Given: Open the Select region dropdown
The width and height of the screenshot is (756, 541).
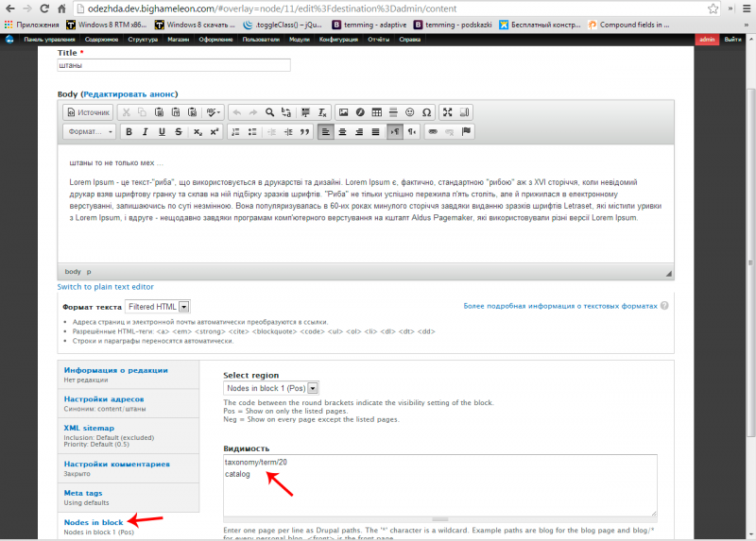Looking at the screenshot, I should 271,388.
